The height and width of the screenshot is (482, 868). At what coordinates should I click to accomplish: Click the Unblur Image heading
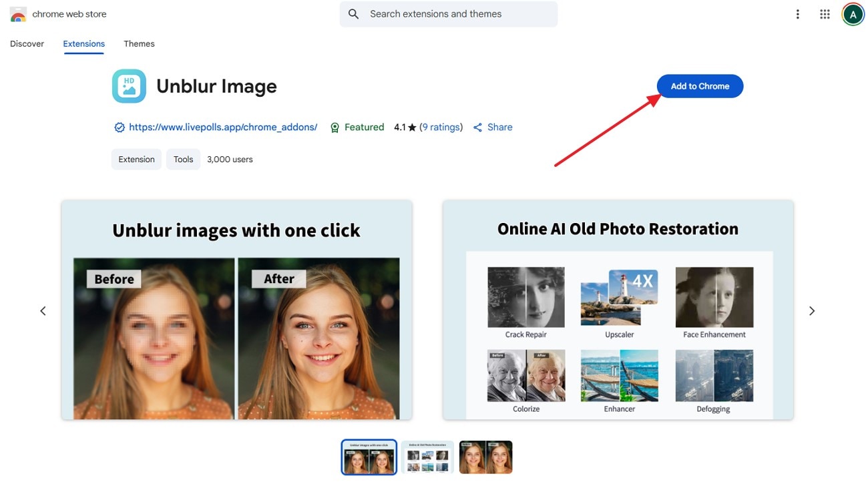pos(216,87)
